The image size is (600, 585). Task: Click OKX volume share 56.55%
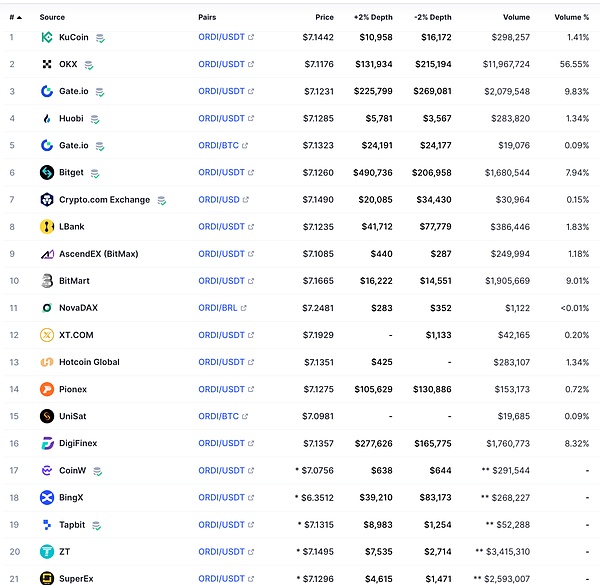pyautogui.click(x=574, y=64)
